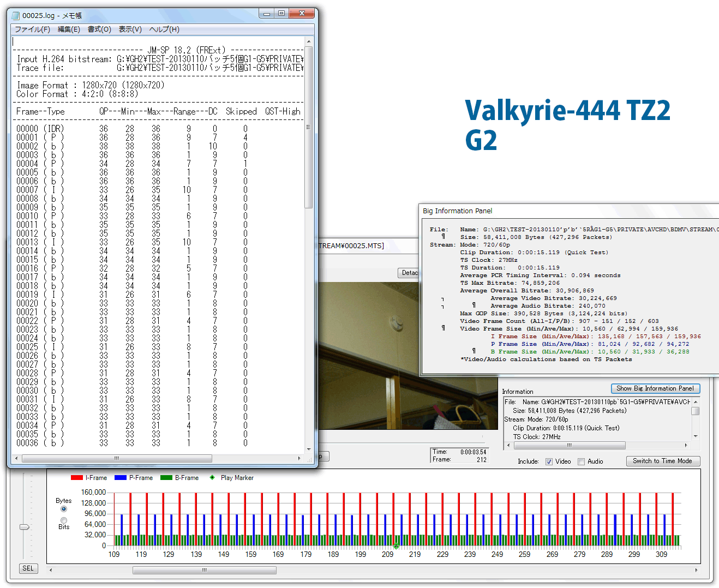719x588 pixels.
Task: Click the Notepad scrollbar down arrow
Action: point(309,449)
